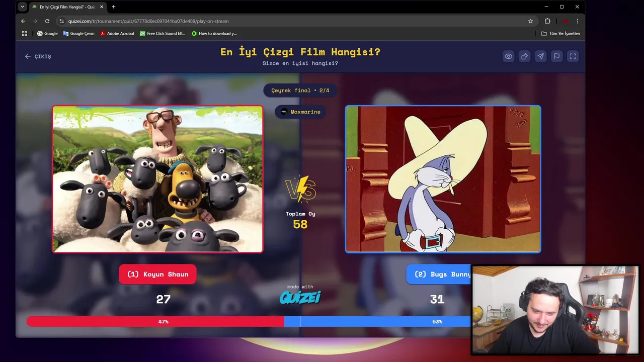The width and height of the screenshot is (644, 362).
Task: Go back in browser
Action: [23, 21]
